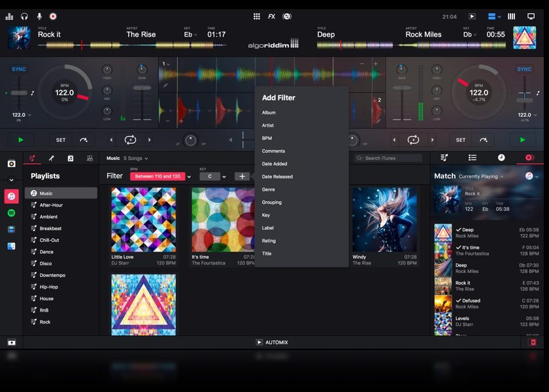Click the record icon in top bar
Image resolution: width=549 pixels, height=392 pixels.
pyautogui.click(x=53, y=16)
